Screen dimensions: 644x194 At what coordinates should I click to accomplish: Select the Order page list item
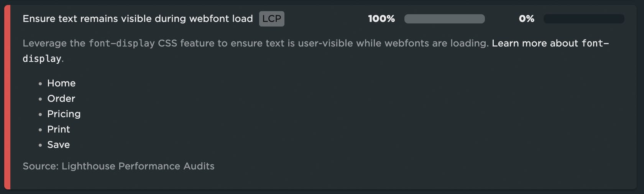pos(61,99)
